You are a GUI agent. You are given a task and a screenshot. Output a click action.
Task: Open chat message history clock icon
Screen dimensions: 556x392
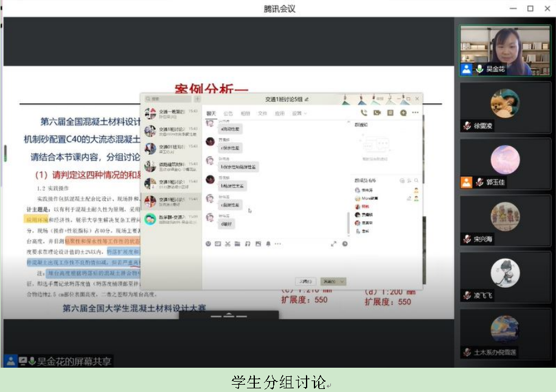click(x=345, y=244)
